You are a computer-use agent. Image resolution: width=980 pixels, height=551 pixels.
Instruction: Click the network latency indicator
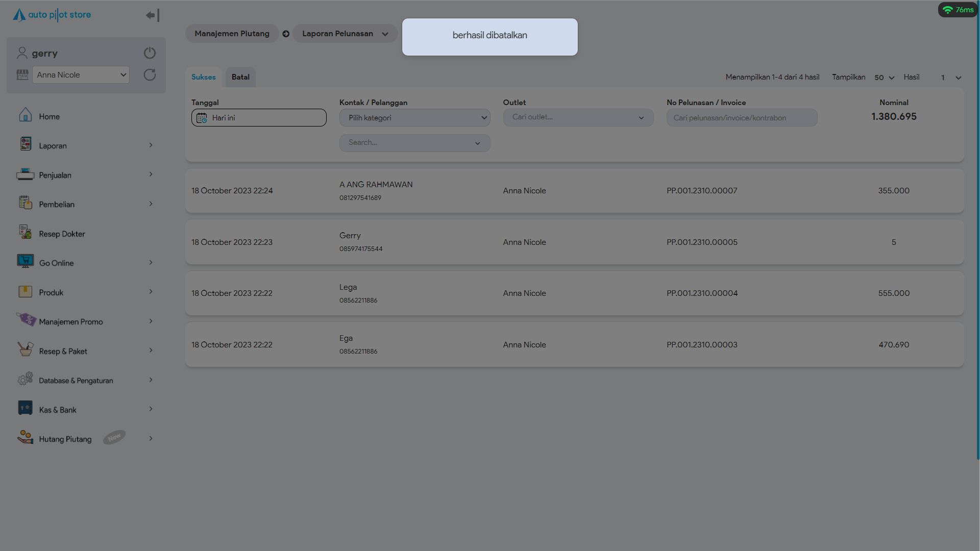958,10
